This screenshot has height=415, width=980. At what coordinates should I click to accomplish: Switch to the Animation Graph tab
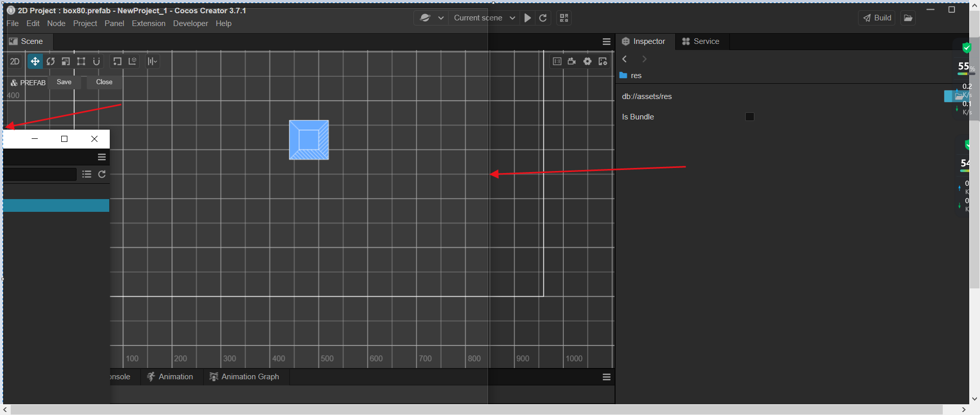click(x=244, y=377)
